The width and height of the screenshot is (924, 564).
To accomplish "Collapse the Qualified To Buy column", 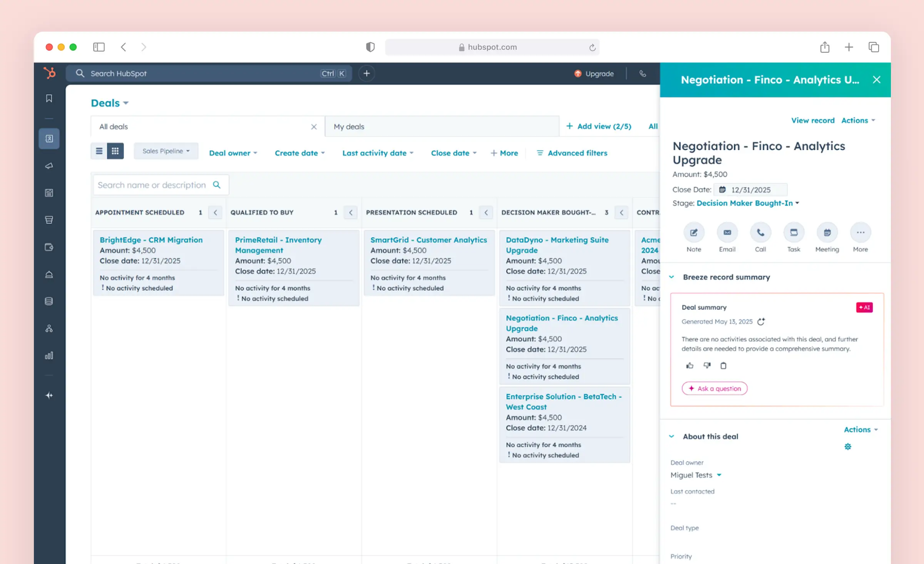I will point(351,212).
